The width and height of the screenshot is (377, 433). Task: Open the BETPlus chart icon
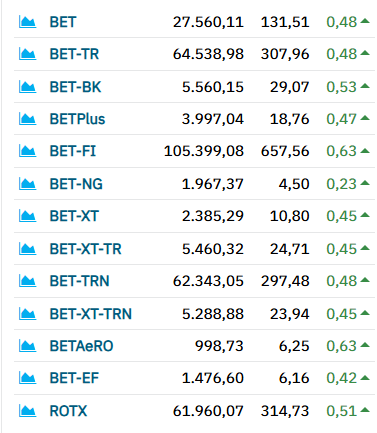(x=27, y=119)
